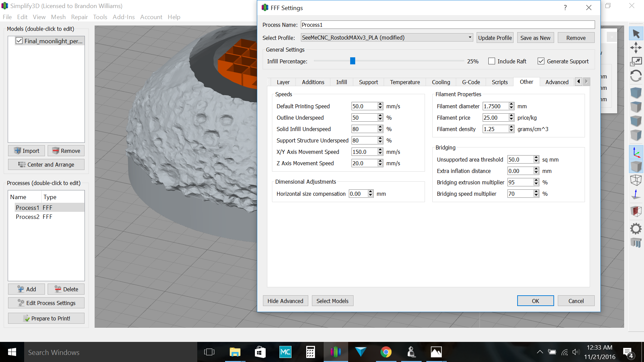
Task: Click the Update Profile button
Action: 495,38
